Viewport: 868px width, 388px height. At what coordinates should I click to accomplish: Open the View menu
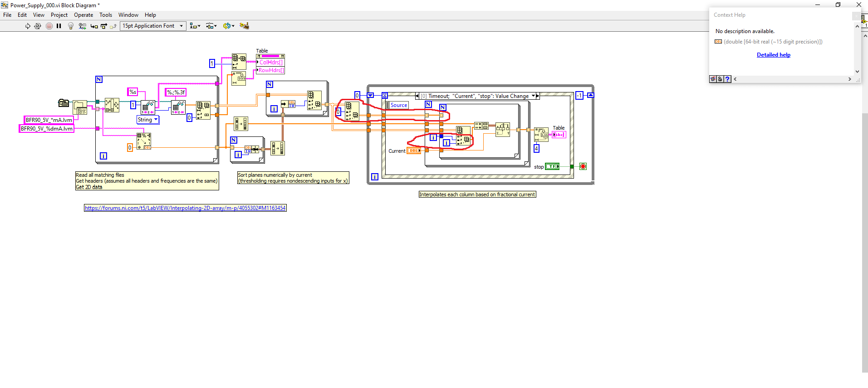coord(39,15)
